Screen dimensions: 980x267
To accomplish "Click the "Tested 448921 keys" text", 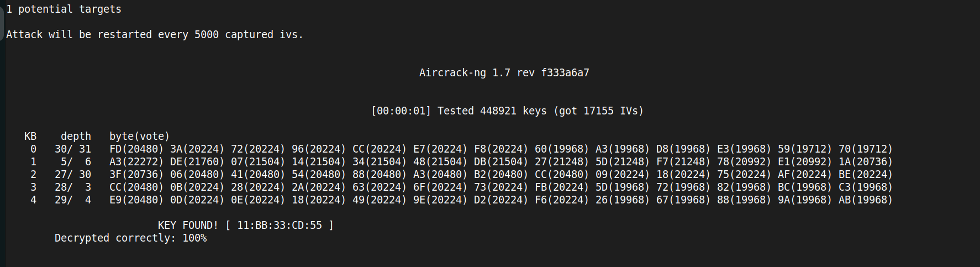I will [492, 111].
